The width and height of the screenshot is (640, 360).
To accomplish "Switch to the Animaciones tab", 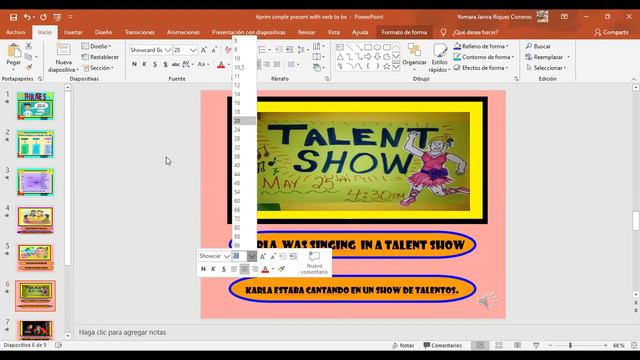I will pos(183,32).
